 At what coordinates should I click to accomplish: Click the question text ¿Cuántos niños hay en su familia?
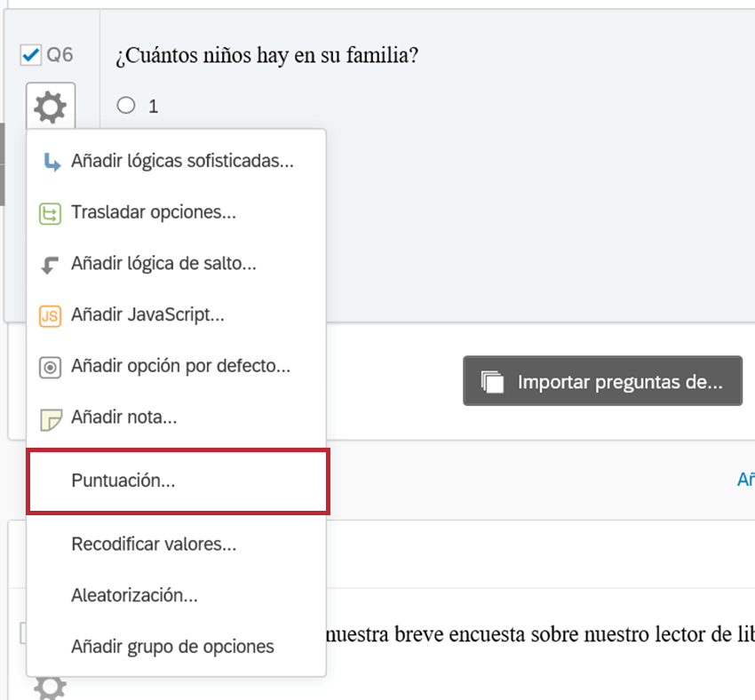pyautogui.click(x=266, y=55)
